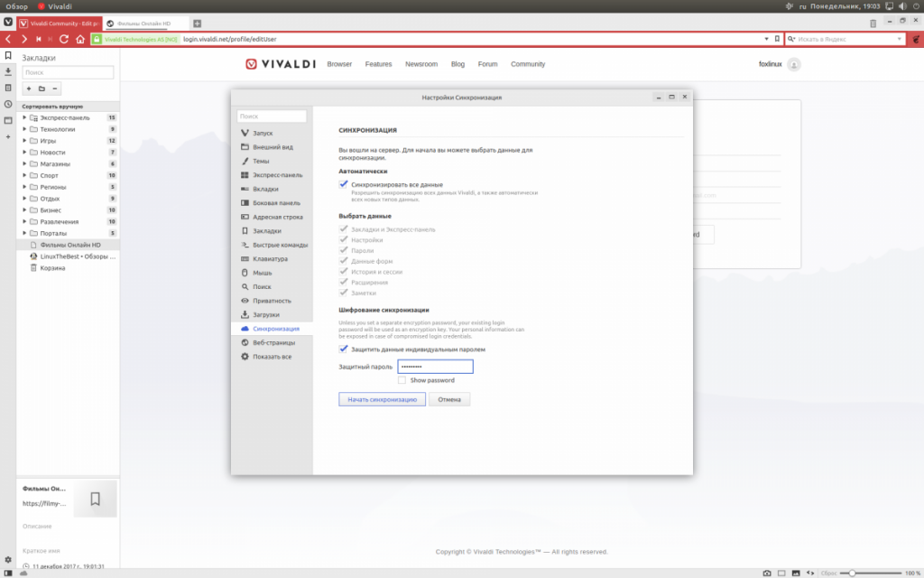Viewport: 924px width, 578px height.
Task: Remove the selected bookmark with minus button
Action: (x=55, y=89)
